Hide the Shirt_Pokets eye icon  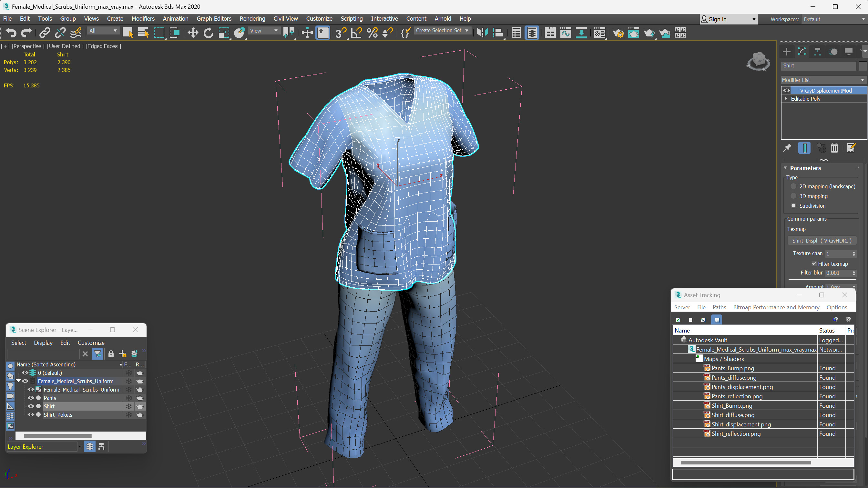tap(31, 414)
